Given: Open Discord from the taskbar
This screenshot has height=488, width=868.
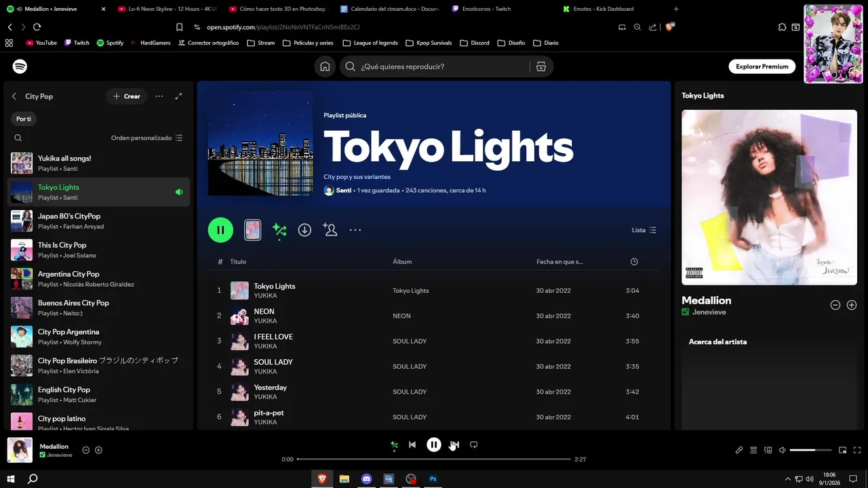Looking at the screenshot, I should [x=367, y=479].
